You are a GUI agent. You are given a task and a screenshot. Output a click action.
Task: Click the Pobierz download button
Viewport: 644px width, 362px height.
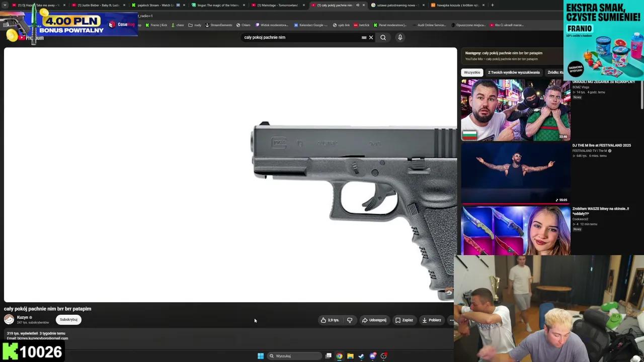[x=432, y=320]
